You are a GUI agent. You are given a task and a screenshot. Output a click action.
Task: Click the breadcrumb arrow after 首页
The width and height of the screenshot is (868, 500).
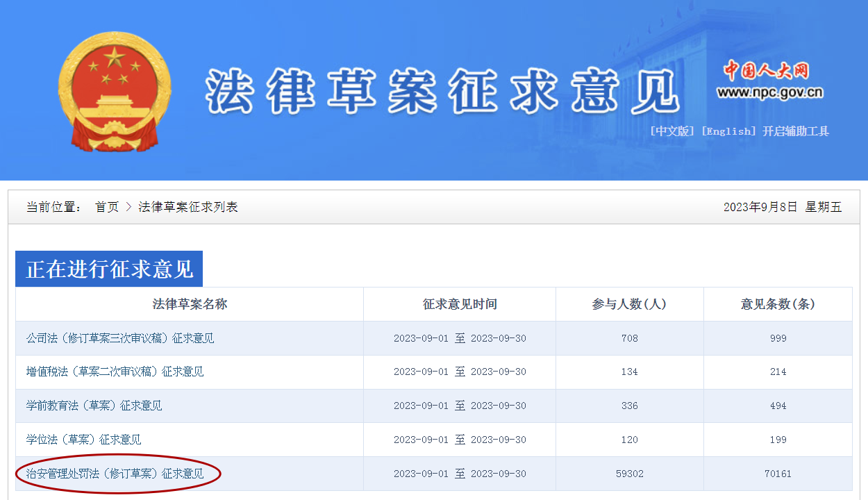[x=128, y=207]
